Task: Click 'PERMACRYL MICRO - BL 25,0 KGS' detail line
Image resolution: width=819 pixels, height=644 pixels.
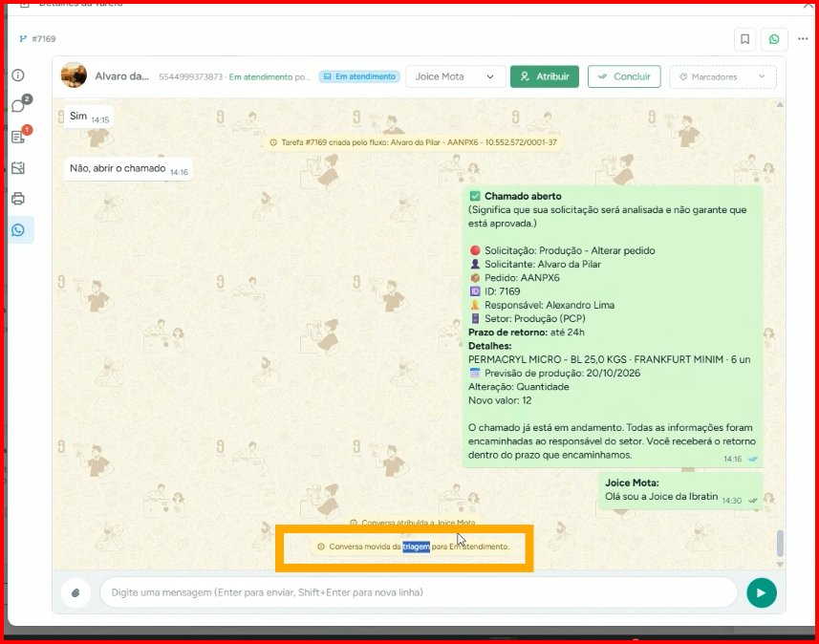Action: point(609,359)
